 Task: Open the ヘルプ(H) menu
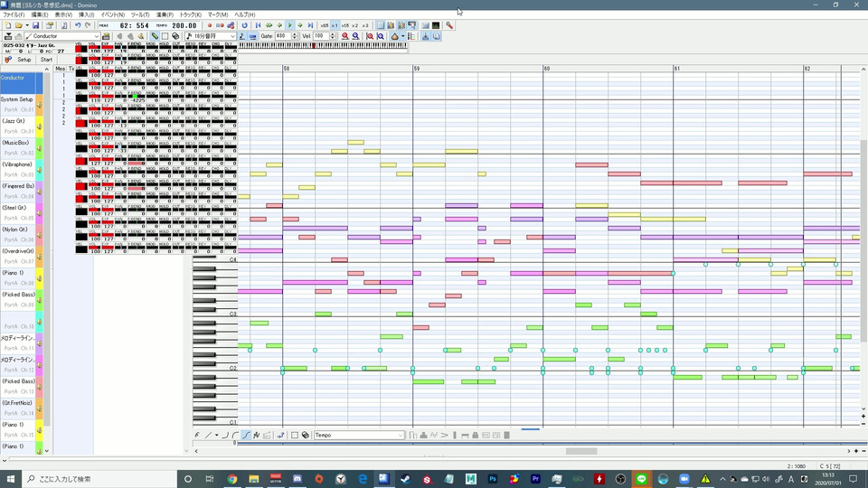(x=245, y=15)
